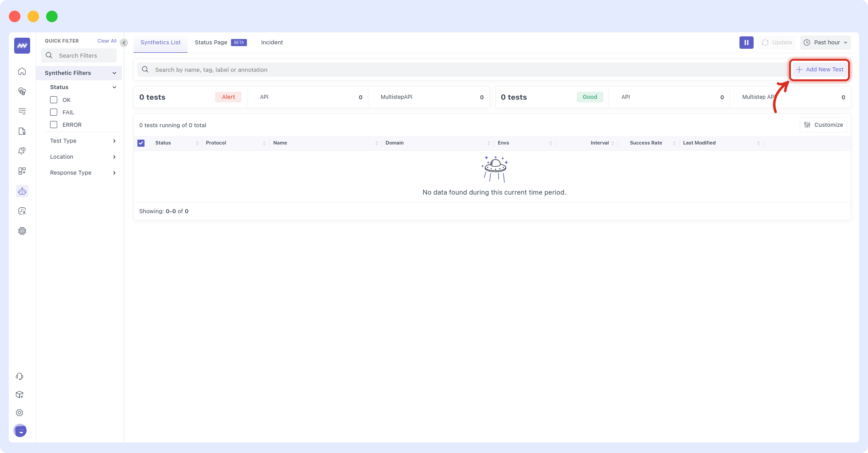Open the Home icon in sidebar

(22, 71)
